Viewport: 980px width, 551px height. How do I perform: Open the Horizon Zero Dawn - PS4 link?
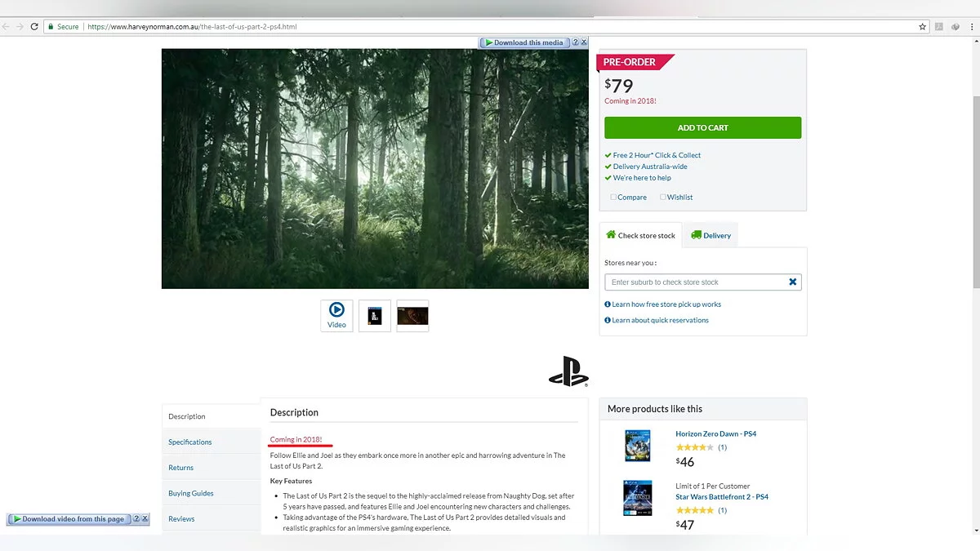point(715,434)
